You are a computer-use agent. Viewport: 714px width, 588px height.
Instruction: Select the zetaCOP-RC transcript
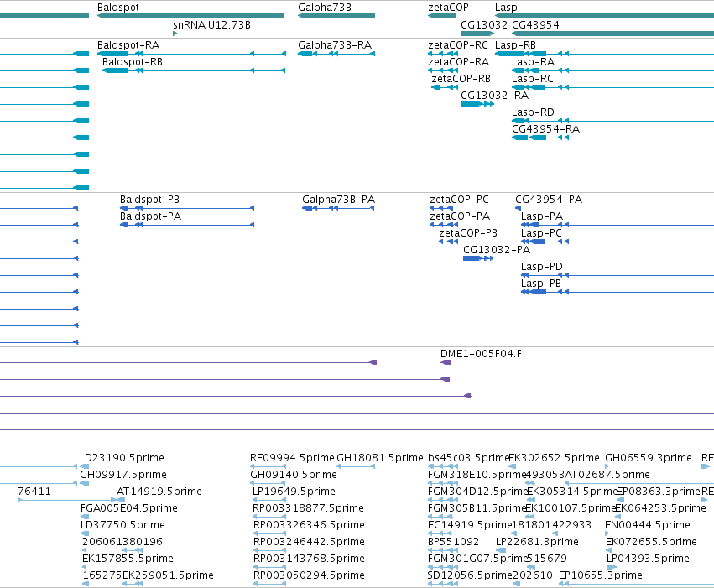(443, 54)
